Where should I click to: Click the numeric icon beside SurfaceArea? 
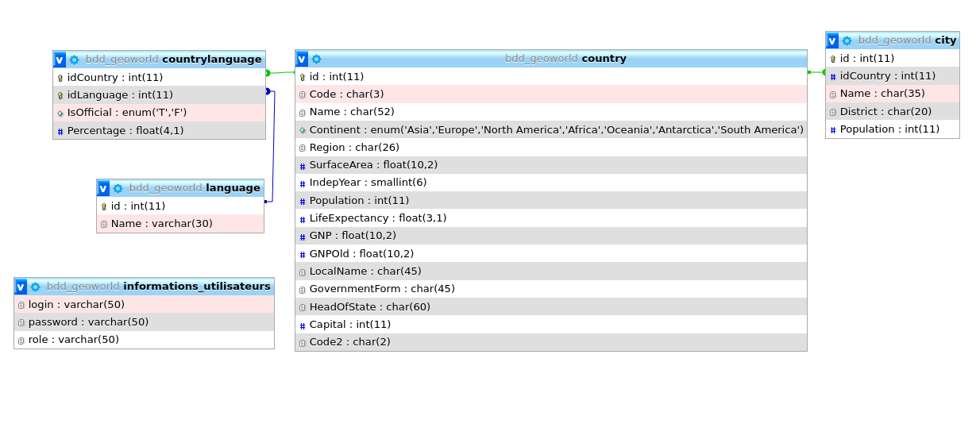click(303, 166)
